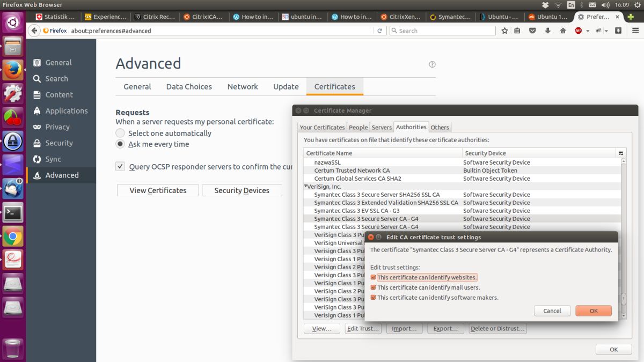
Task: Click View... button in Certificate Manager
Action: coord(321,329)
